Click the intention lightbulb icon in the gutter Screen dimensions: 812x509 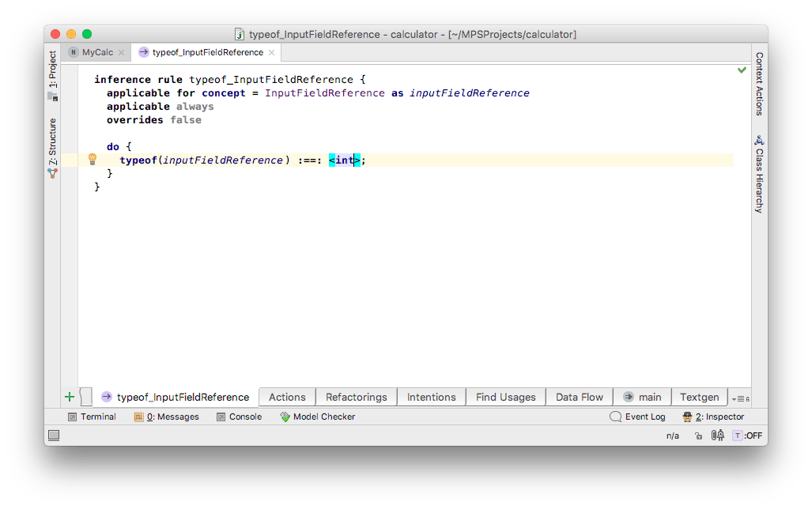tap(92, 159)
